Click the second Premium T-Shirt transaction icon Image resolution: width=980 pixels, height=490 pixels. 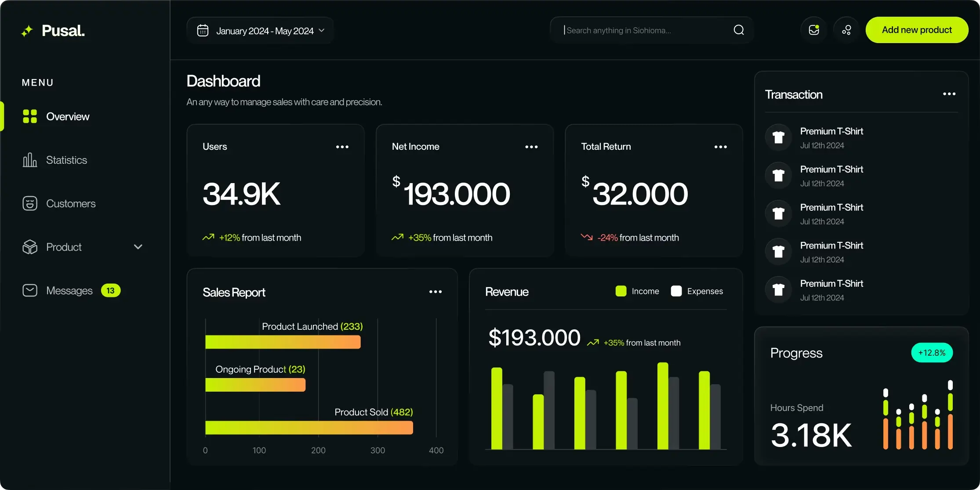click(779, 176)
